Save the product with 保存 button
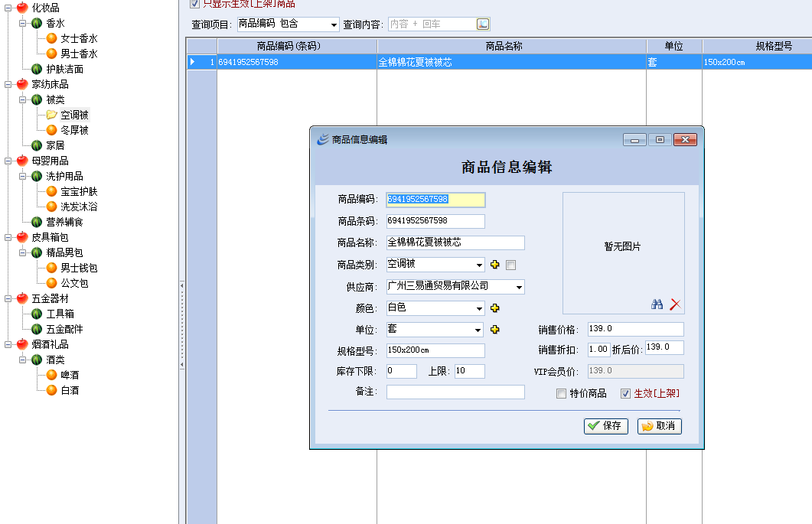The width and height of the screenshot is (812, 524). (605, 426)
